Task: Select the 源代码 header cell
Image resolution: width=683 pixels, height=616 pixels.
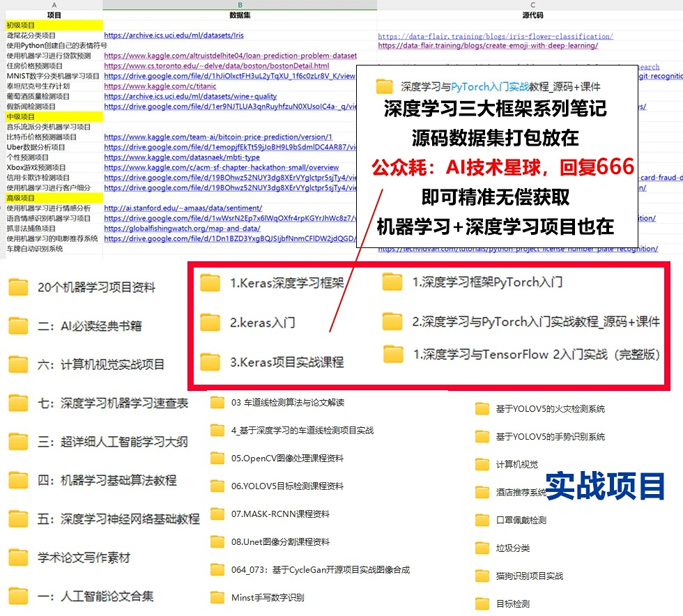Action: pyautogui.click(x=530, y=15)
